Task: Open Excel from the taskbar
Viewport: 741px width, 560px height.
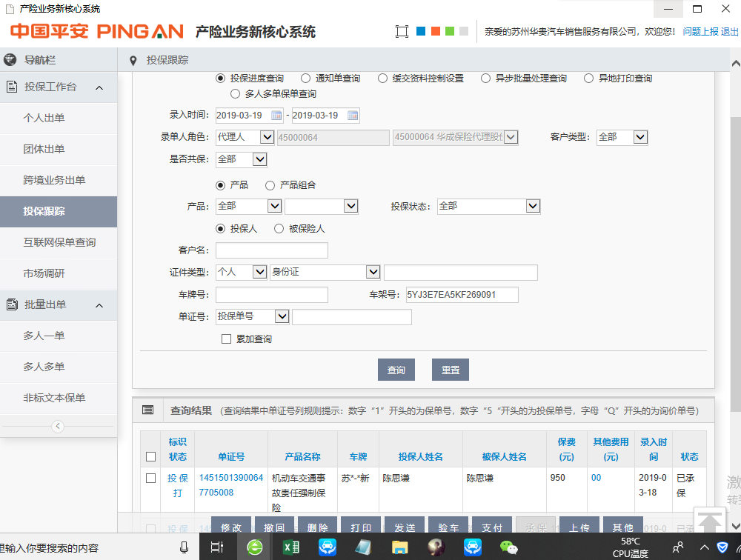Action: pyautogui.click(x=290, y=547)
